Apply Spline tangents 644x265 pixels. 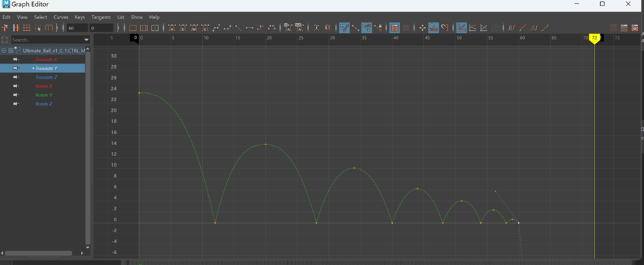tap(216, 28)
